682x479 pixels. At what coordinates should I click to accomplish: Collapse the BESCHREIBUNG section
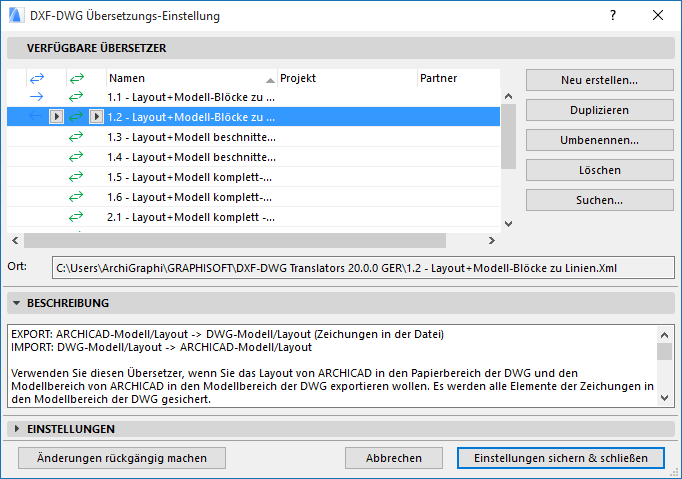click(x=17, y=303)
